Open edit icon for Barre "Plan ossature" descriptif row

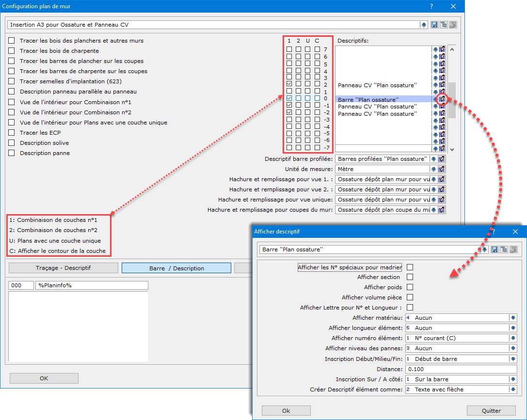[442, 99]
